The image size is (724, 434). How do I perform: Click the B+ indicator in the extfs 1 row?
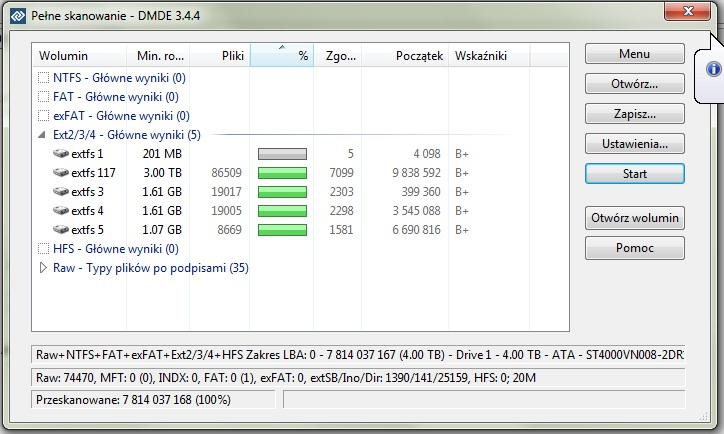tap(462, 154)
